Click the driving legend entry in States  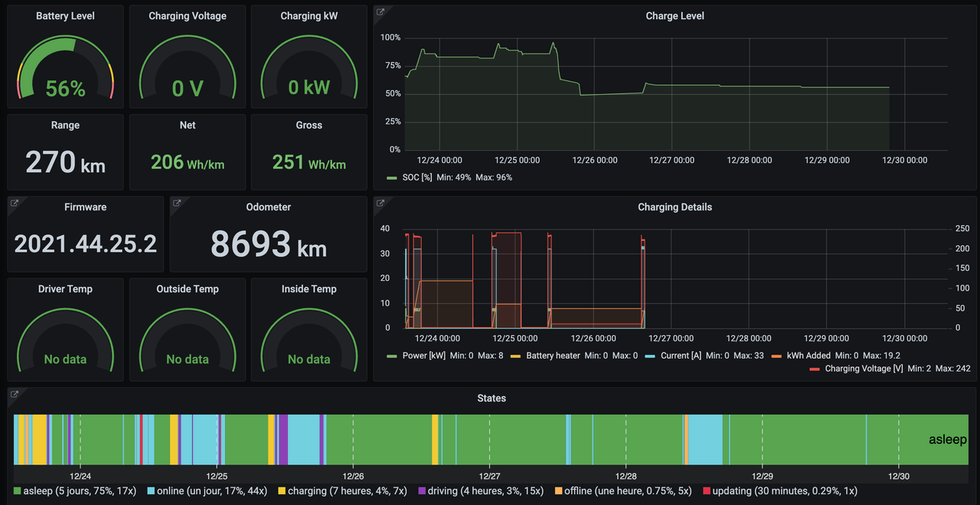(482, 490)
